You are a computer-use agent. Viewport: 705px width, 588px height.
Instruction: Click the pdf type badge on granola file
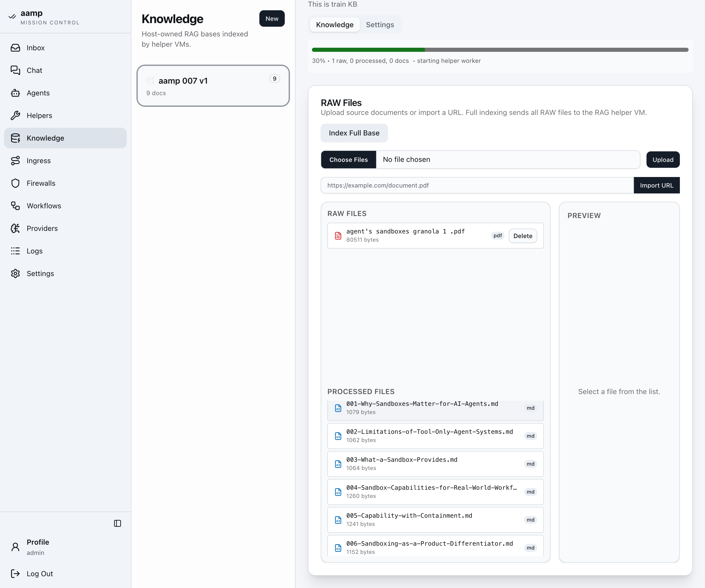497,236
